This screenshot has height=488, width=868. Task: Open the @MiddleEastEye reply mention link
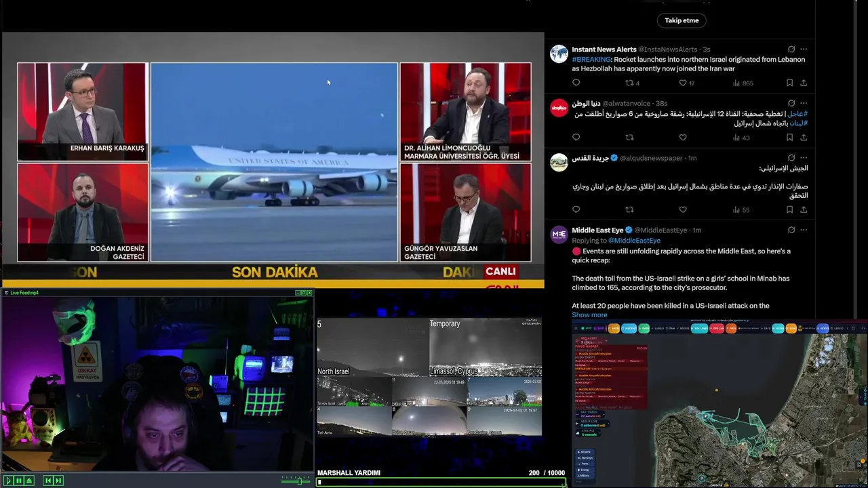tap(634, 241)
